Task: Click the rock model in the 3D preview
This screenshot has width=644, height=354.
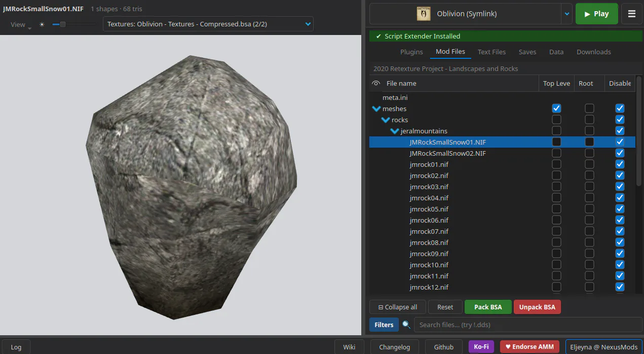Action: click(x=191, y=187)
